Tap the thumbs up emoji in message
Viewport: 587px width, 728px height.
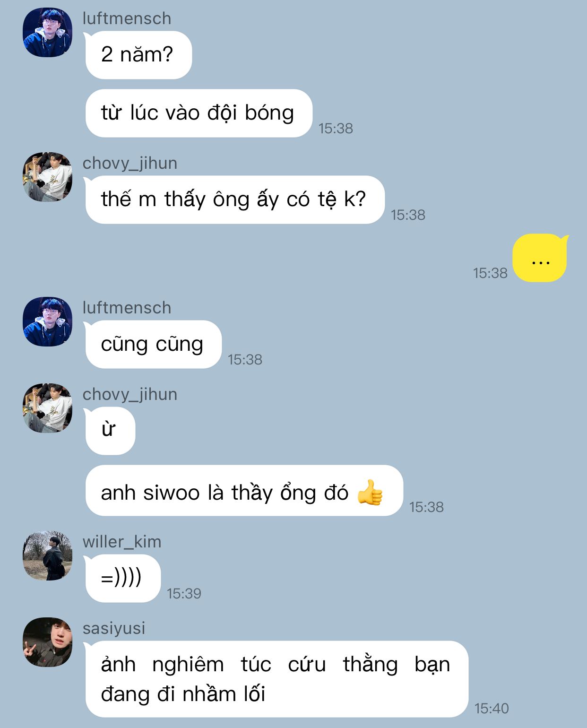click(370, 492)
